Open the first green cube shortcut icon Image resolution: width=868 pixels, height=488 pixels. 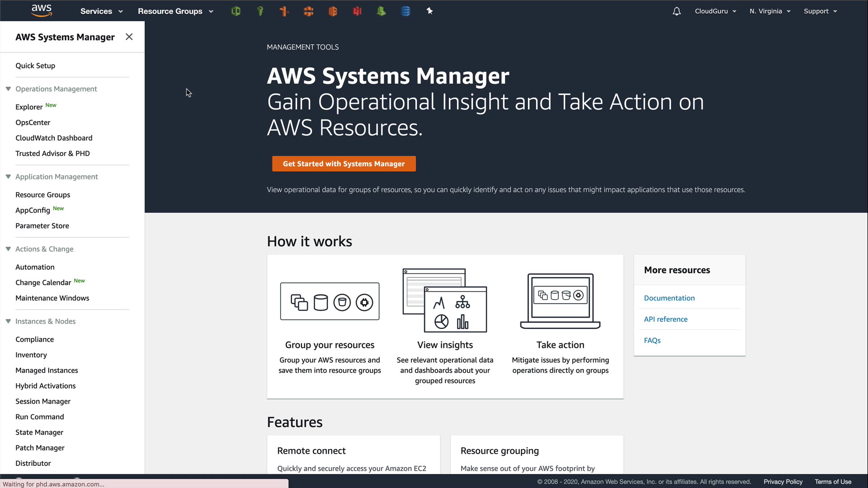click(236, 11)
